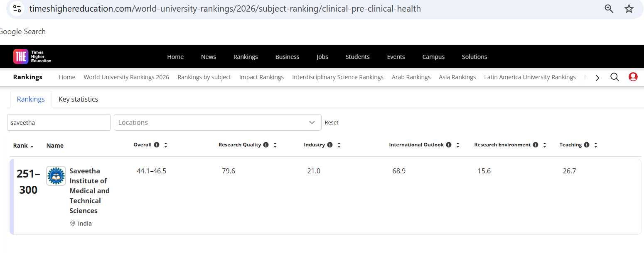Screen dimensions: 644x253
Task: Click the university name search field
Action: (59, 122)
